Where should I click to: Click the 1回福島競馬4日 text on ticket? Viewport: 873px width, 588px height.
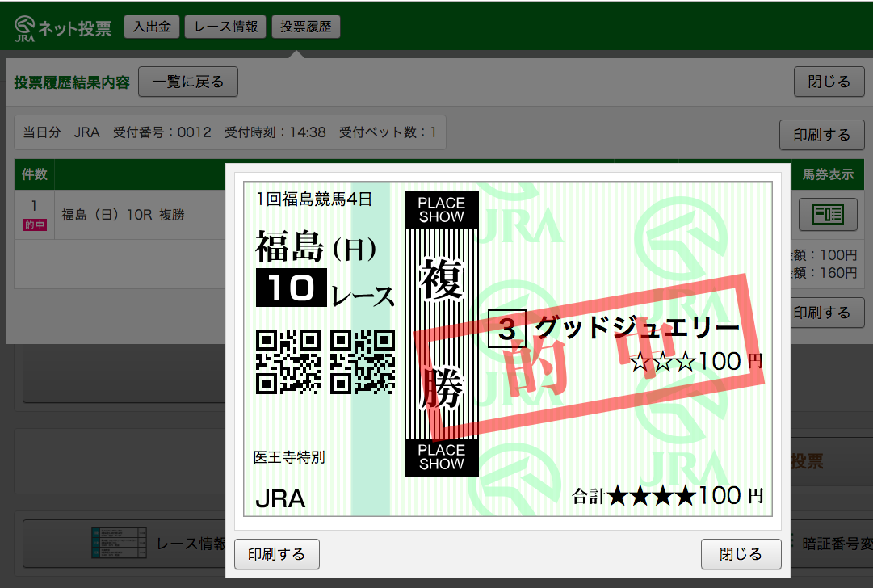point(314,199)
